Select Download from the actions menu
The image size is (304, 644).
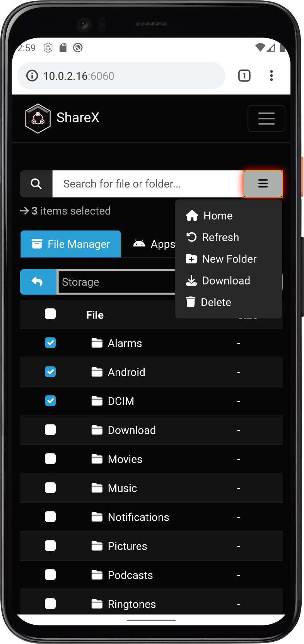pos(226,281)
